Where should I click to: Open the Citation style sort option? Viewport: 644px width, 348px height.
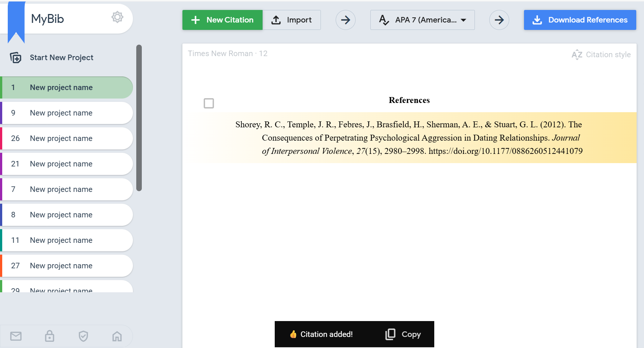[601, 55]
